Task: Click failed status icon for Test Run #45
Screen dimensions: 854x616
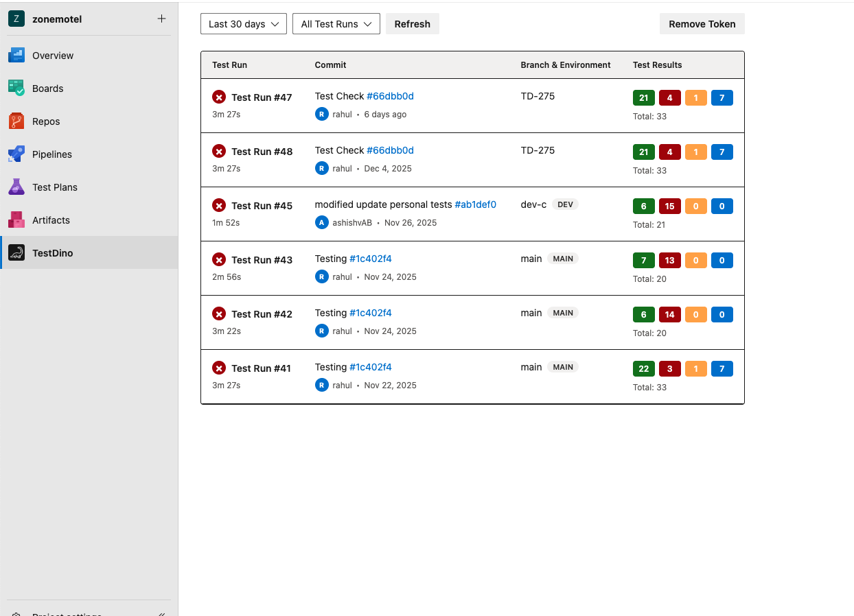Action: tap(219, 205)
